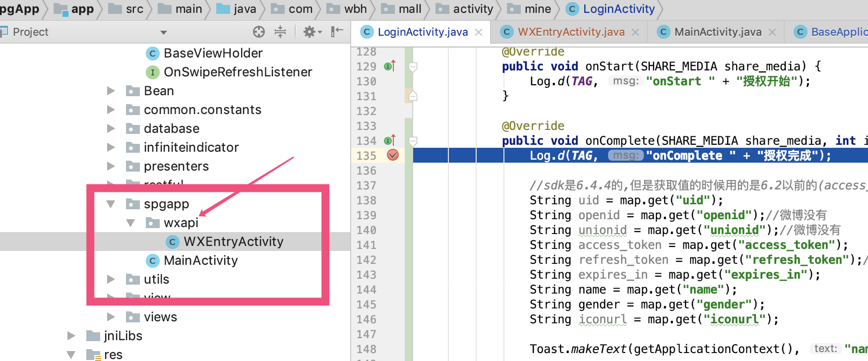Click the database folder icon
Screen dimensions: 868x361
coord(132,129)
